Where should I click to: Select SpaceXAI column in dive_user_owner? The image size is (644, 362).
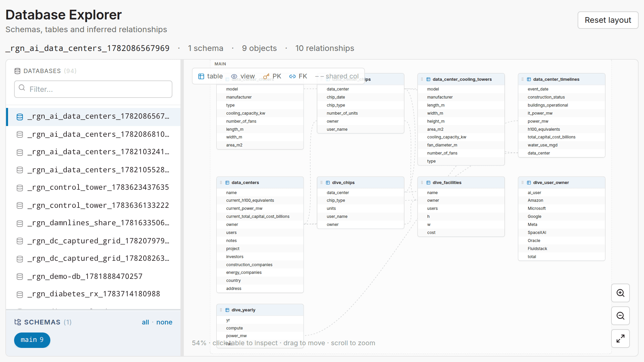tap(561, 233)
